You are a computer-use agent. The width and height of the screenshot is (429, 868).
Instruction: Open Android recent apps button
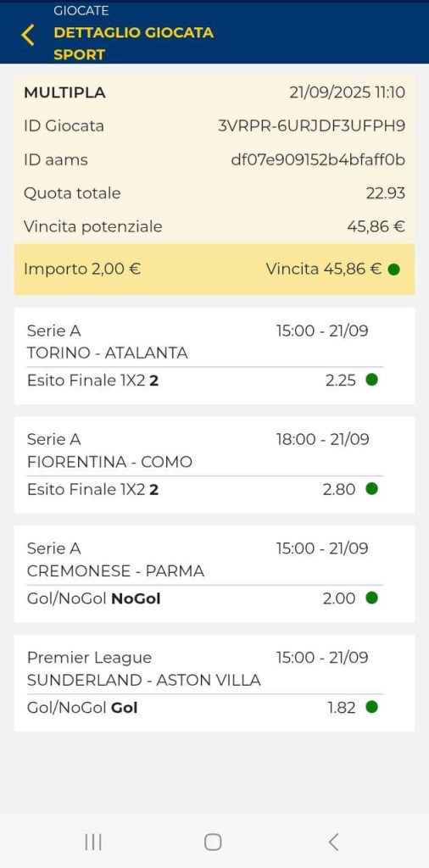(93, 842)
